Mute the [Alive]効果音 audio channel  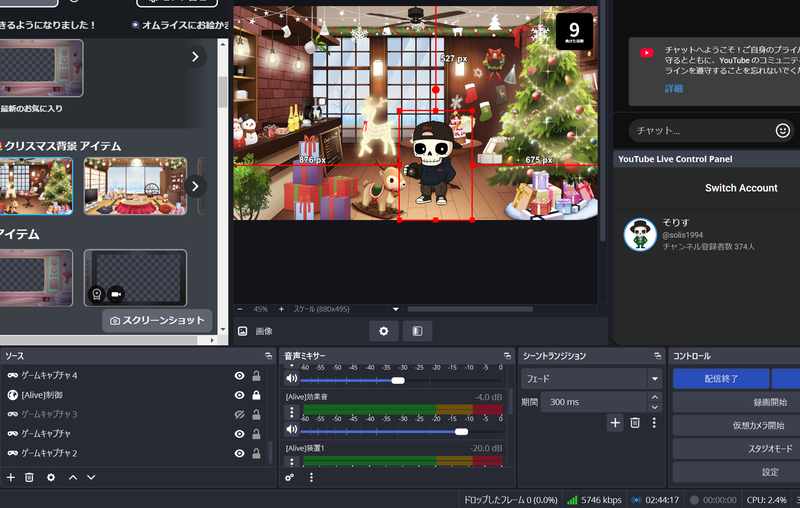click(292, 429)
